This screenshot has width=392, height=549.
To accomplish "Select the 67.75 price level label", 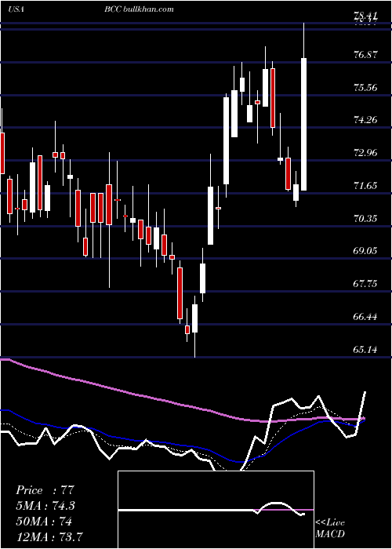I will 366,284.
